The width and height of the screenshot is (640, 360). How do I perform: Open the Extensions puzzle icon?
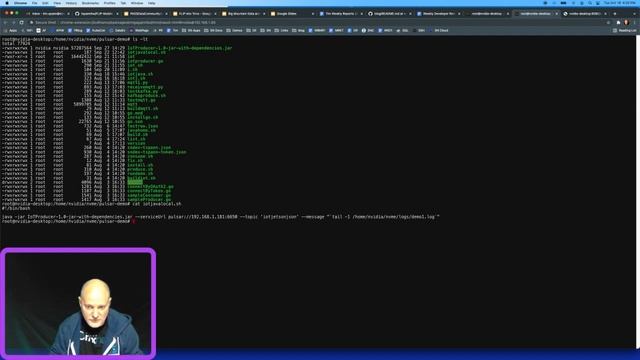[x=618, y=22]
